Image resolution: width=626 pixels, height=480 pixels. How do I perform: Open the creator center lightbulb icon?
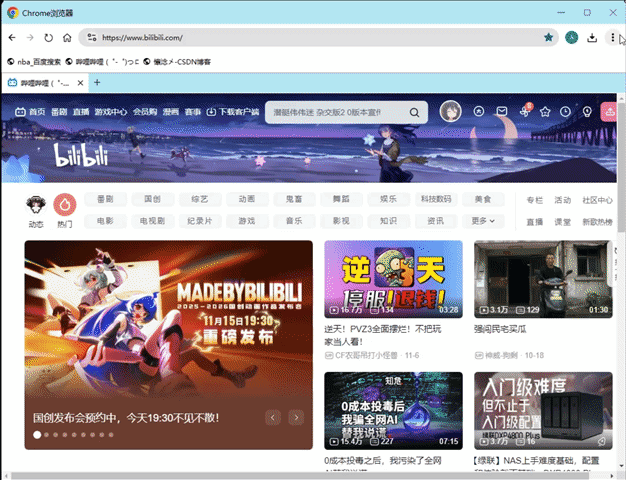pyautogui.click(x=587, y=112)
